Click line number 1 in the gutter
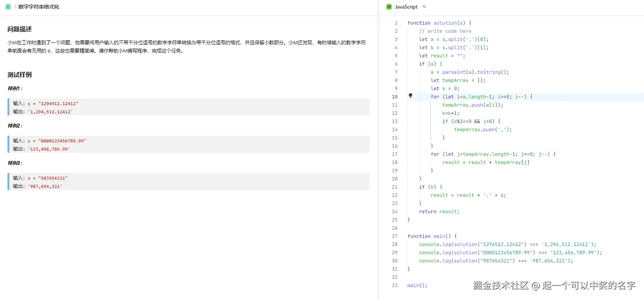The height and width of the screenshot is (299, 644). pyautogui.click(x=396, y=23)
